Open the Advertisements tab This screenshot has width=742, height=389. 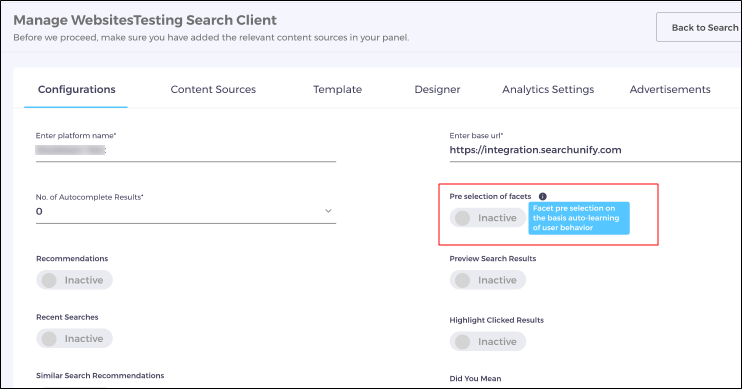tap(670, 89)
